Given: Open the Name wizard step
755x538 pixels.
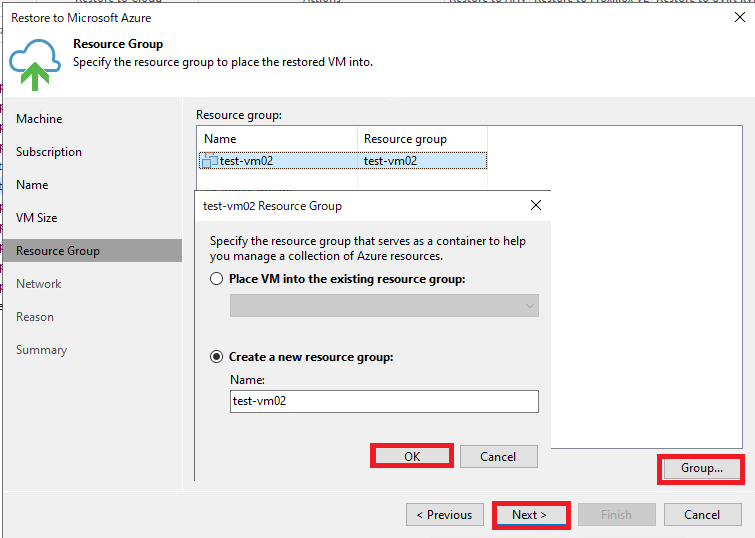Looking at the screenshot, I should tap(32, 185).
